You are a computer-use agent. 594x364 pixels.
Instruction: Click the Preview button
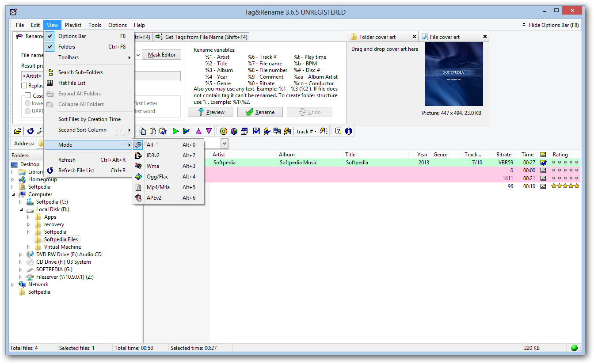210,112
